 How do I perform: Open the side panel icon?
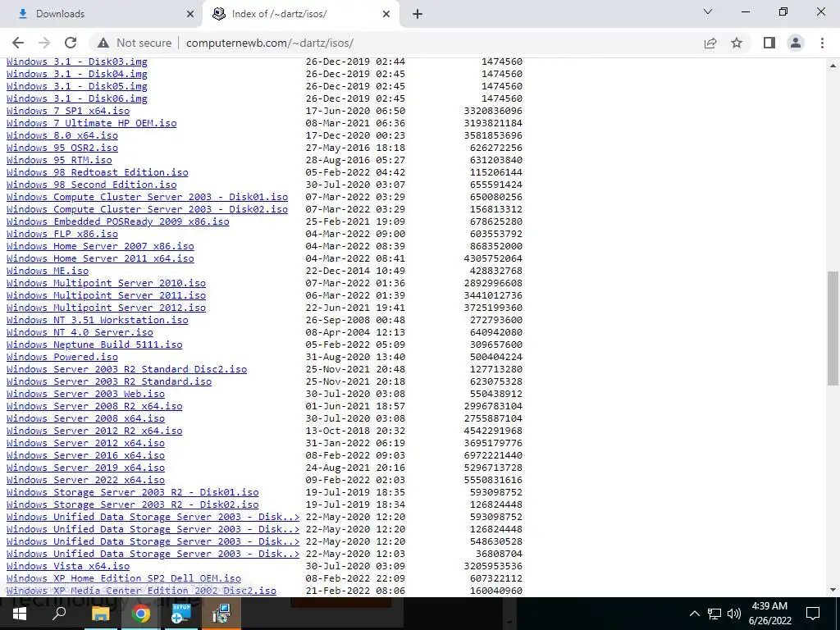[769, 43]
